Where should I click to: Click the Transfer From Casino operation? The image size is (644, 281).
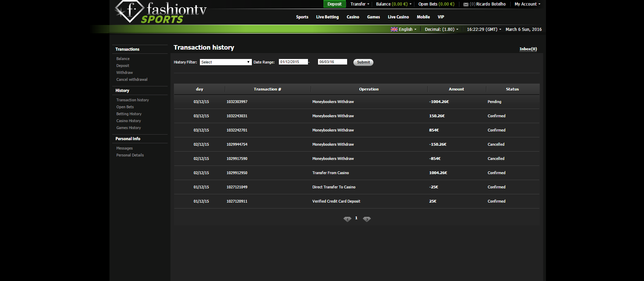pos(330,173)
